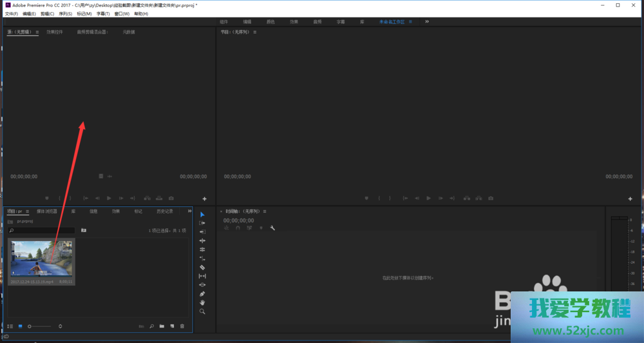Delete selected item with the trash icon
This screenshot has height=343, width=644.
click(182, 326)
